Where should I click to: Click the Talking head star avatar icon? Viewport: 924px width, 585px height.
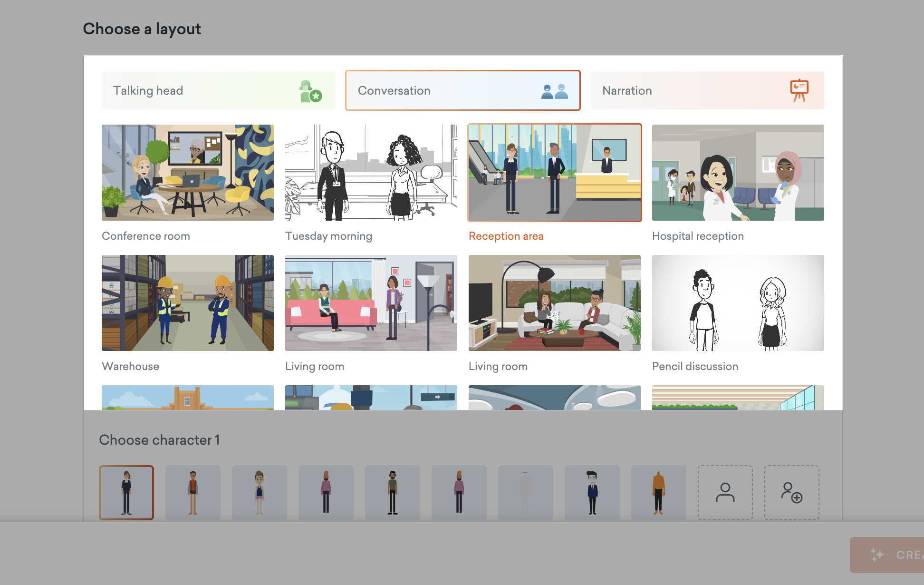pyautogui.click(x=310, y=91)
